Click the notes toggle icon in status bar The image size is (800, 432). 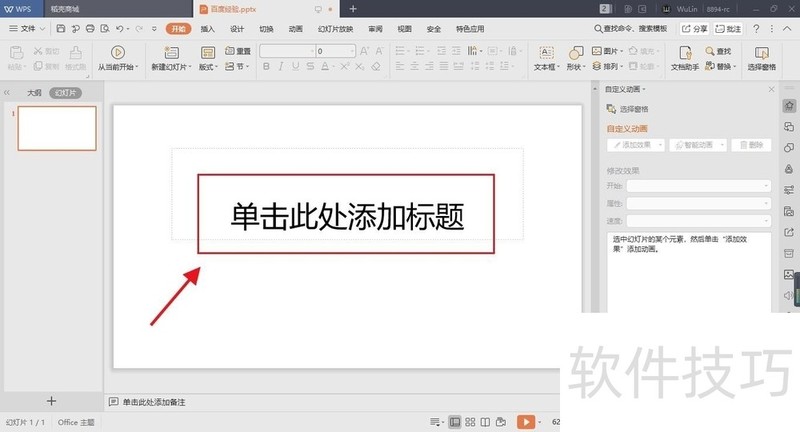click(x=435, y=422)
